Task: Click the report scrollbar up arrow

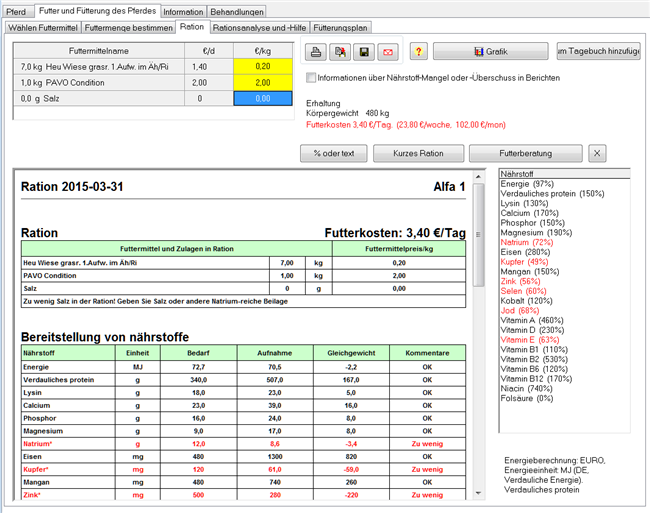Action: [478, 177]
